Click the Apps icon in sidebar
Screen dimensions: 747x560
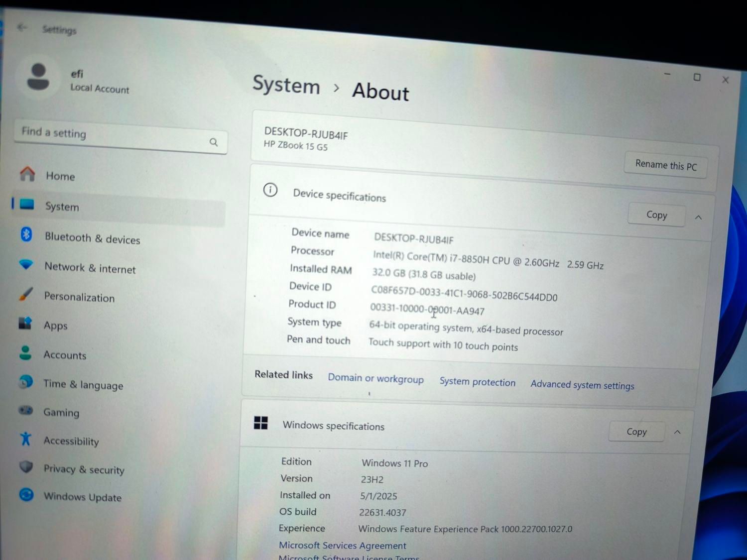pos(25,323)
